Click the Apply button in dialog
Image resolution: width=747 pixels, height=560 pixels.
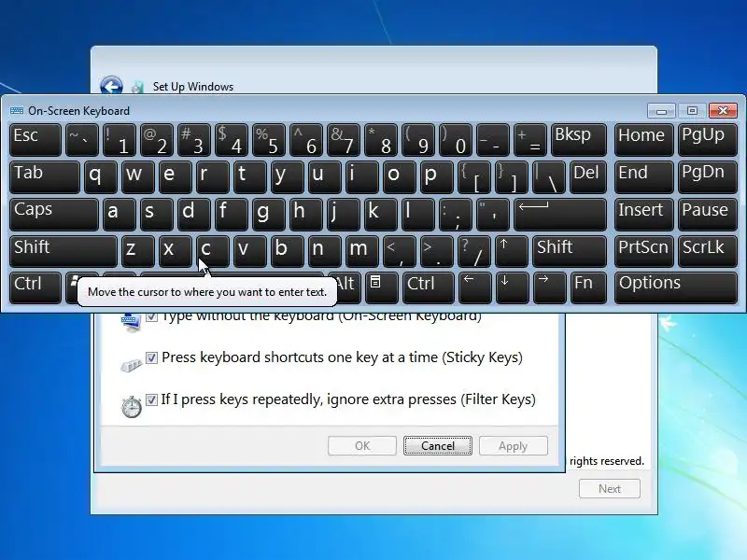[513, 446]
